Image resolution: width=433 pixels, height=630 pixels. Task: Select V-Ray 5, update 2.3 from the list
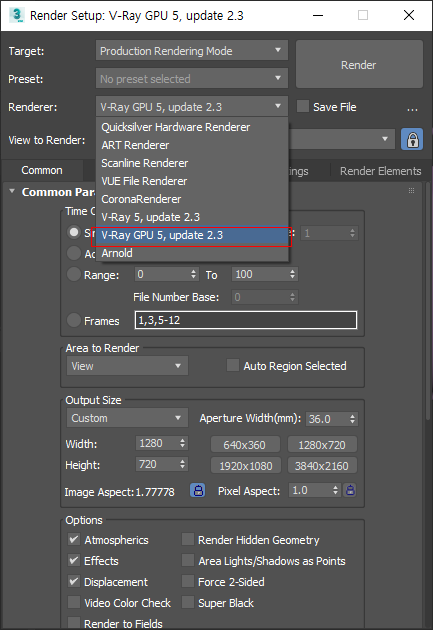click(x=192, y=217)
